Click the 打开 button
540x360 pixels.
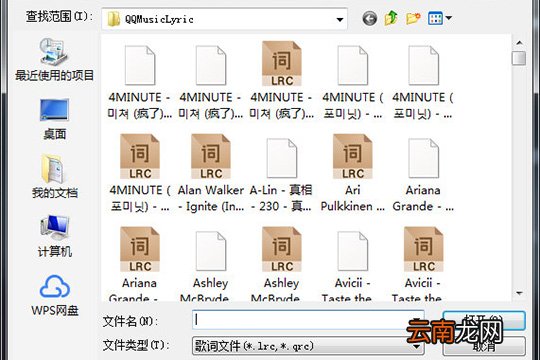coord(484,320)
